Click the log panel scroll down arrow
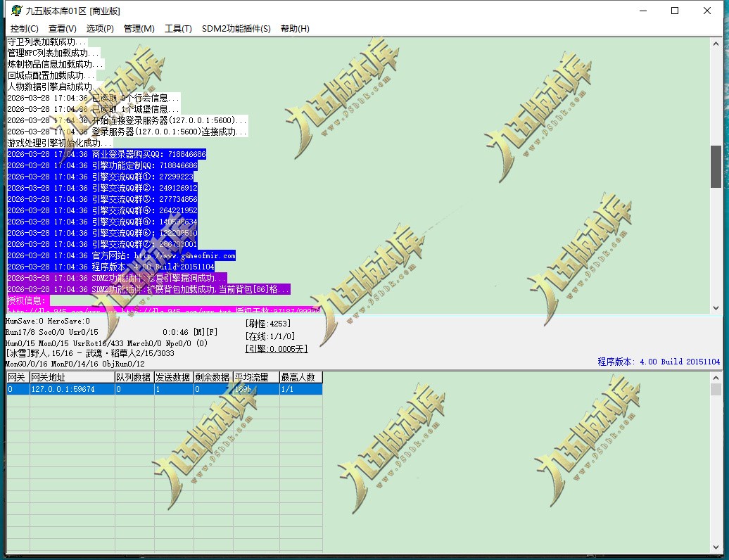This screenshot has height=560, width=729. tap(716, 307)
